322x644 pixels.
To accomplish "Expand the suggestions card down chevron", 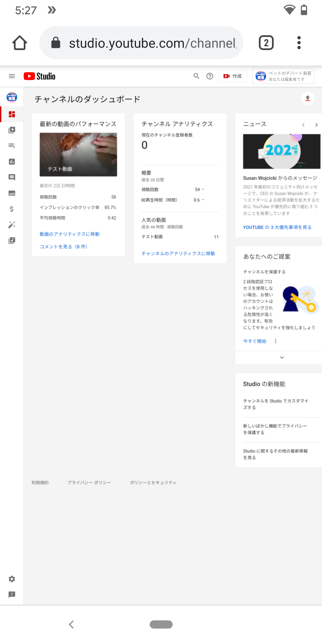I will coord(281,357).
